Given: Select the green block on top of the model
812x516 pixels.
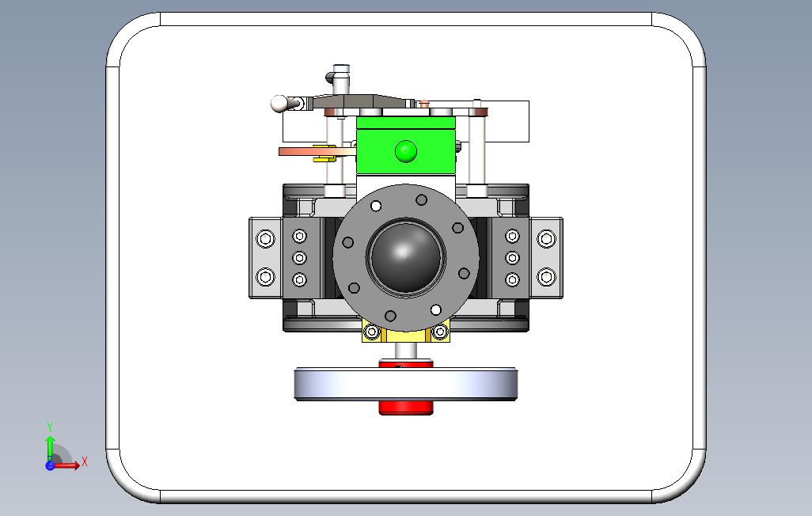Looking at the screenshot, I should [x=406, y=145].
